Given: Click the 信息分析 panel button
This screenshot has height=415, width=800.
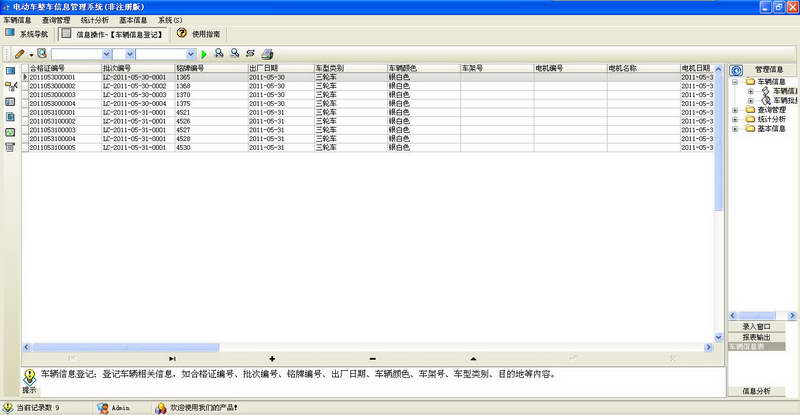Looking at the screenshot, I should (x=756, y=391).
